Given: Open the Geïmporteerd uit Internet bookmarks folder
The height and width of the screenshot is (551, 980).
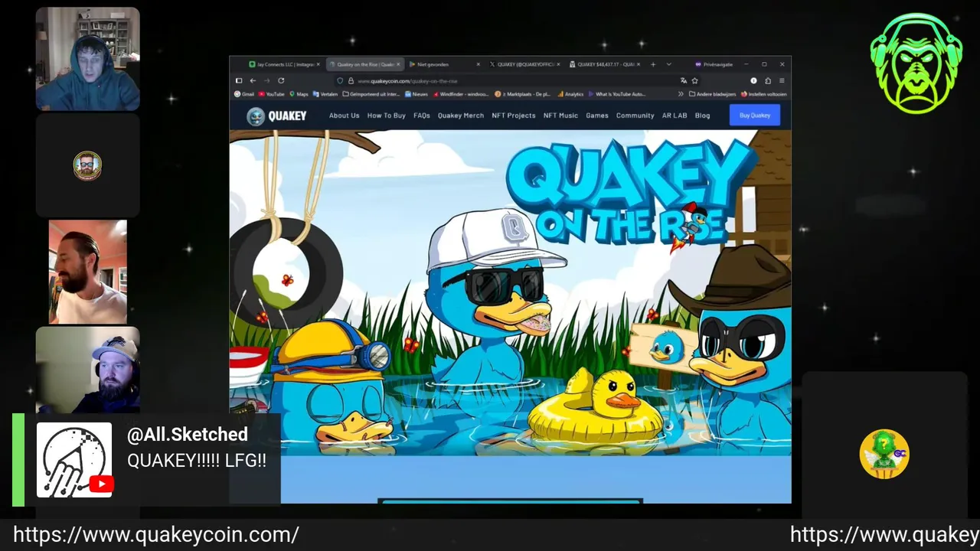Looking at the screenshot, I should tap(371, 94).
